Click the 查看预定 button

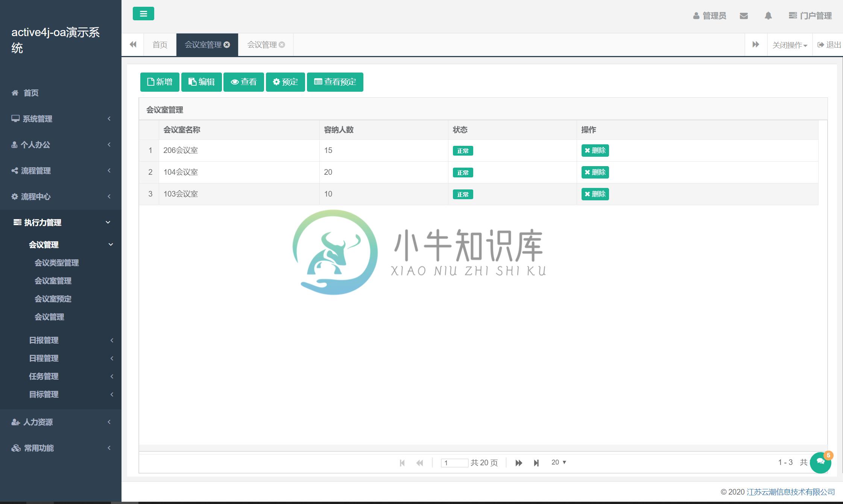pyautogui.click(x=335, y=82)
